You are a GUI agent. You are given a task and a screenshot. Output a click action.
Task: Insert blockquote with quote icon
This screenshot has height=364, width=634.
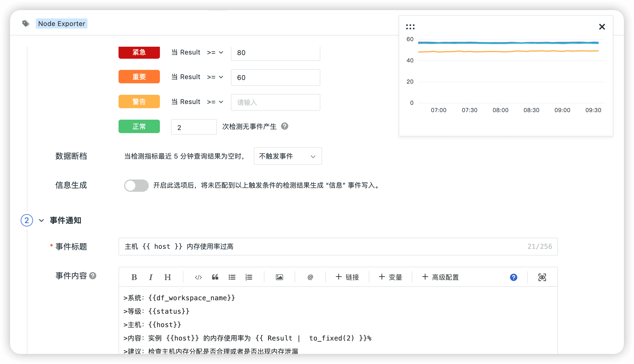(x=215, y=277)
